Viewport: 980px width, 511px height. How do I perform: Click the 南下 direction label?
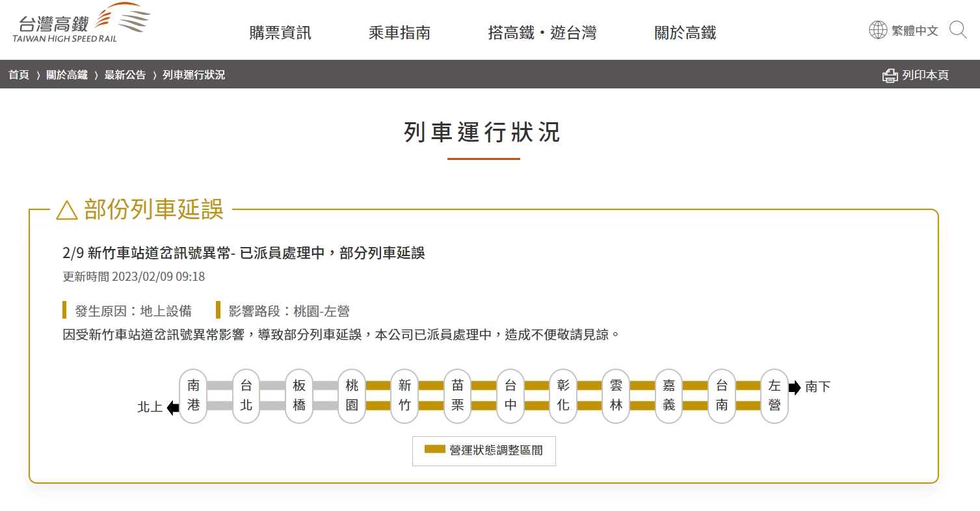pos(818,387)
